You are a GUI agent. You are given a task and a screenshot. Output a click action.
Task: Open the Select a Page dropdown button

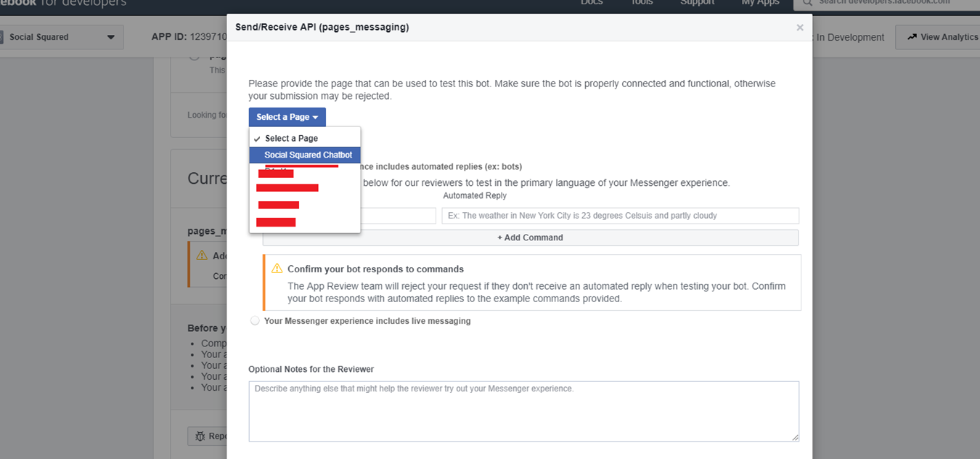pos(287,117)
